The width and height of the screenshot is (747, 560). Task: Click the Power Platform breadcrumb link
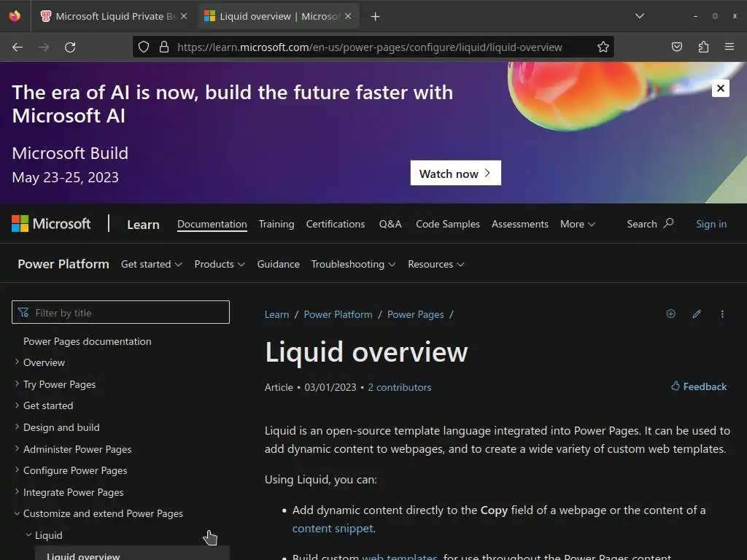pos(338,314)
